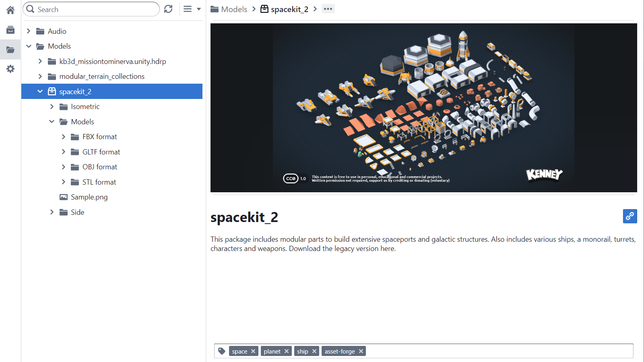Click the Sample.png image icon
This screenshot has width=644, height=362.
coord(64,197)
